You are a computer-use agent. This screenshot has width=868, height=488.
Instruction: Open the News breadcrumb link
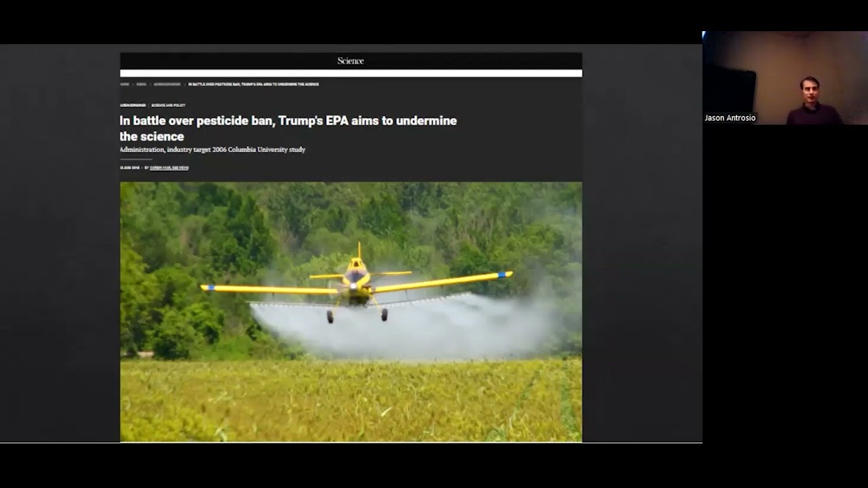pos(142,84)
